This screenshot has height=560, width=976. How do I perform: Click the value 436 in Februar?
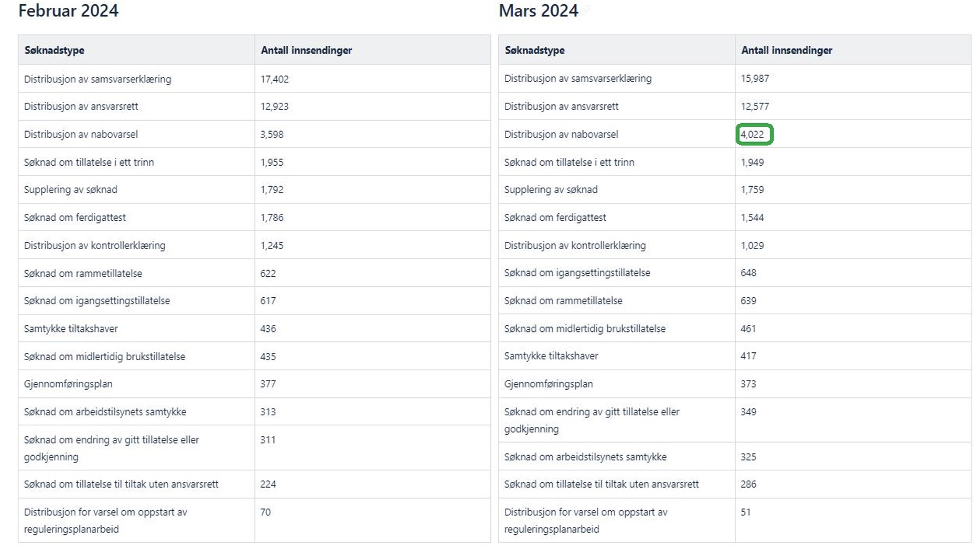click(x=268, y=329)
